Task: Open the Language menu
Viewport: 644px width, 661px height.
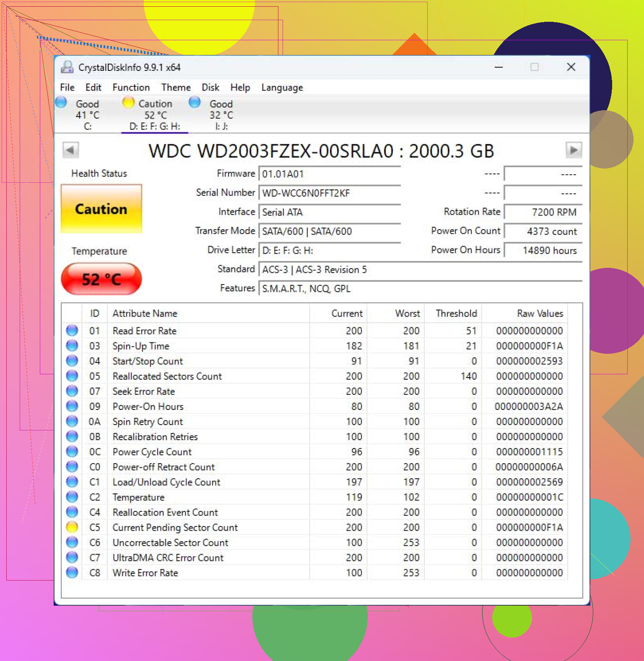Action: (282, 87)
